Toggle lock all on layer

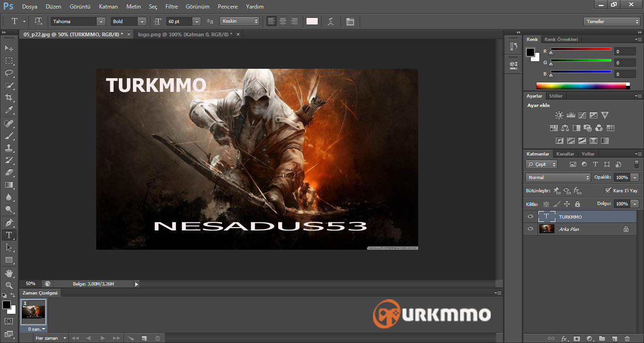(x=577, y=204)
